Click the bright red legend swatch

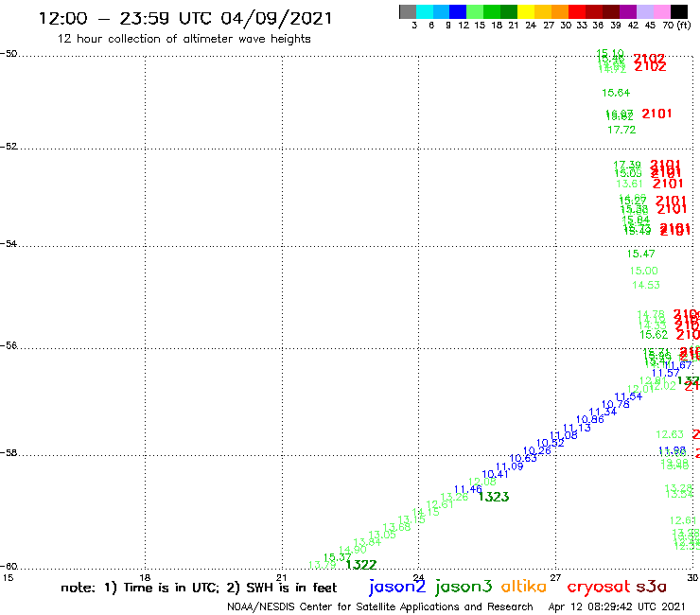[577, 11]
